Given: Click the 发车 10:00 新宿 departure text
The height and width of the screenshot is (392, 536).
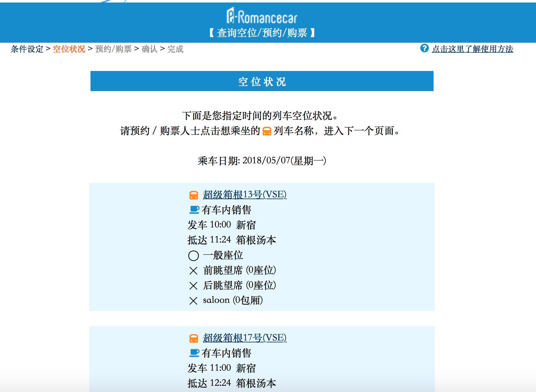Looking at the screenshot, I should click(222, 225).
